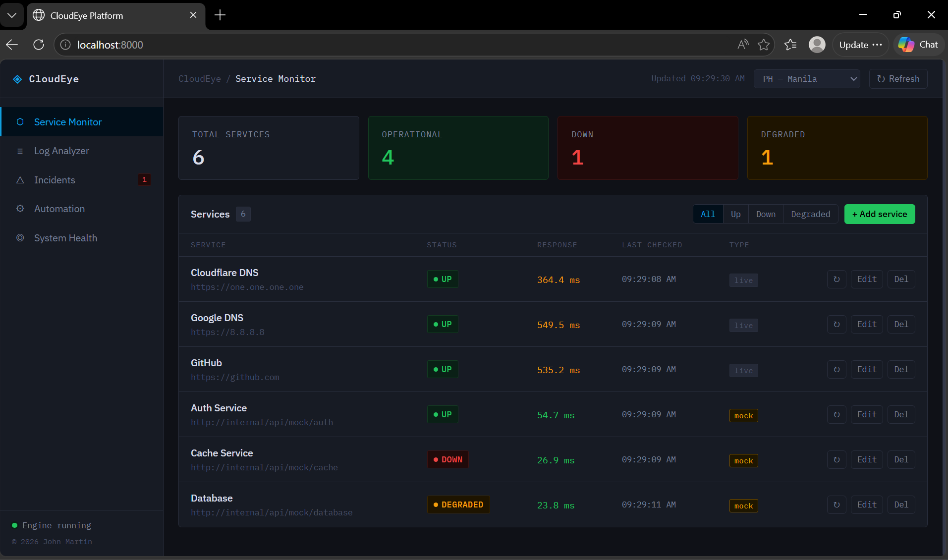This screenshot has width=948, height=560.
Task: Expand the browser tab search chevron
Action: click(x=12, y=15)
